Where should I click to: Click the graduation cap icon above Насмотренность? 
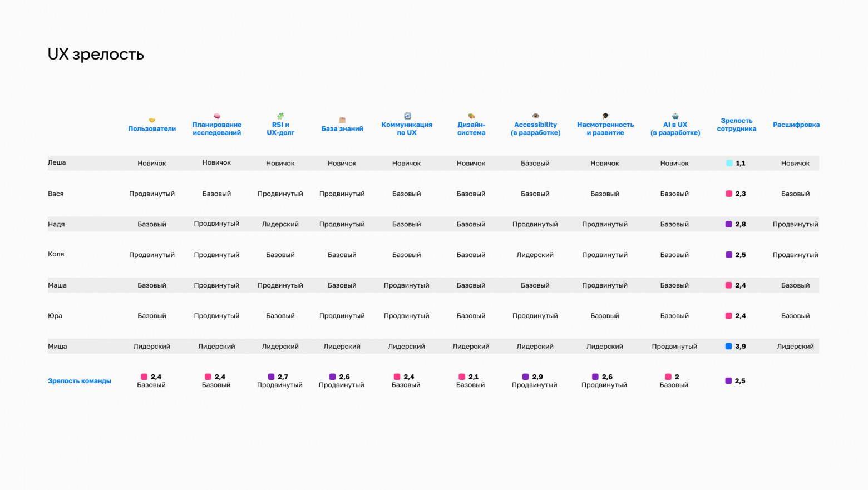coord(605,116)
